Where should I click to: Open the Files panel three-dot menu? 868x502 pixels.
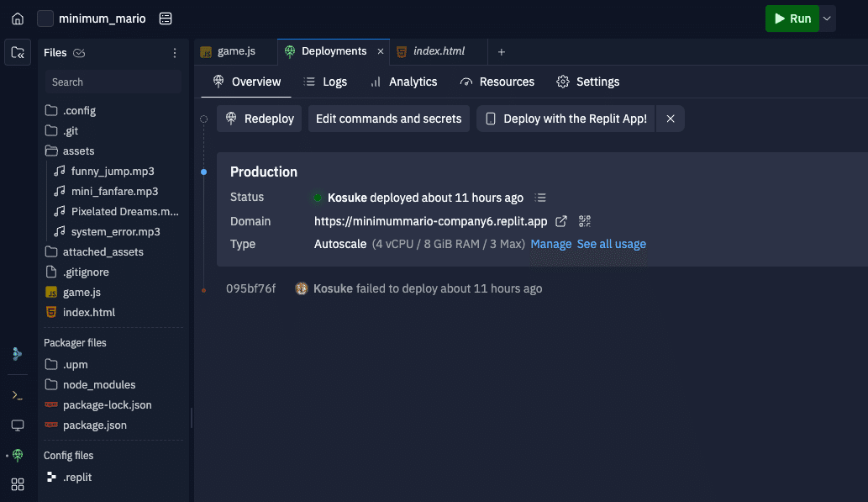coord(175,53)
